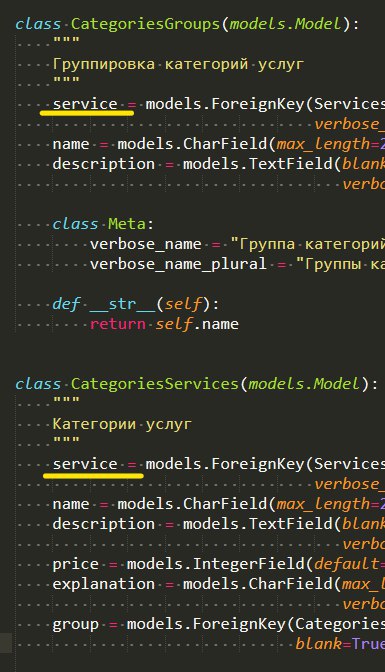Click docstring 'Категории услуг'
385x672 pixels.
tap(122, 425)
